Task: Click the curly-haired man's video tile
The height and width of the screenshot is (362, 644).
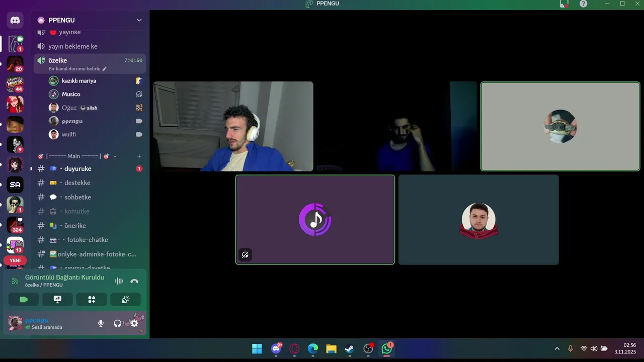Action: (x=233, y=126)
